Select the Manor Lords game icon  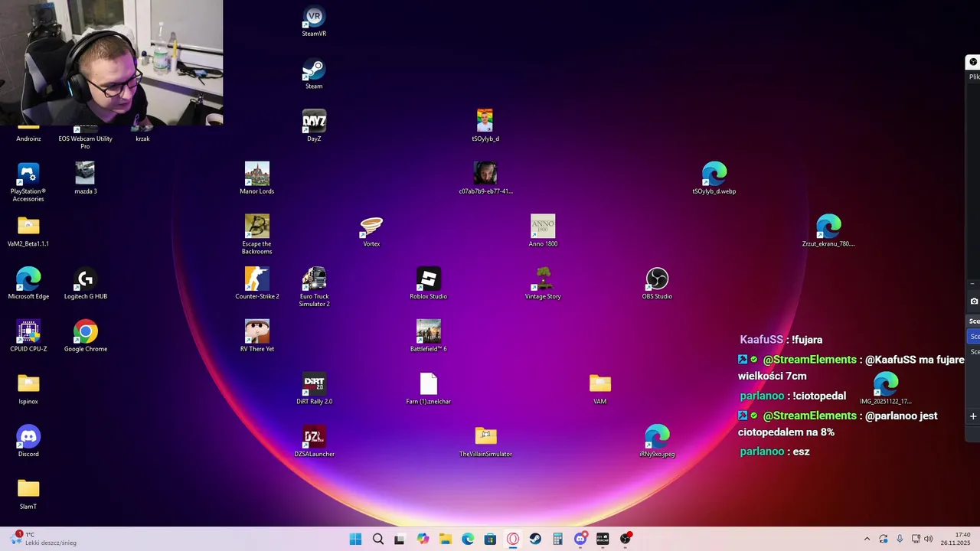coord(257,179)
